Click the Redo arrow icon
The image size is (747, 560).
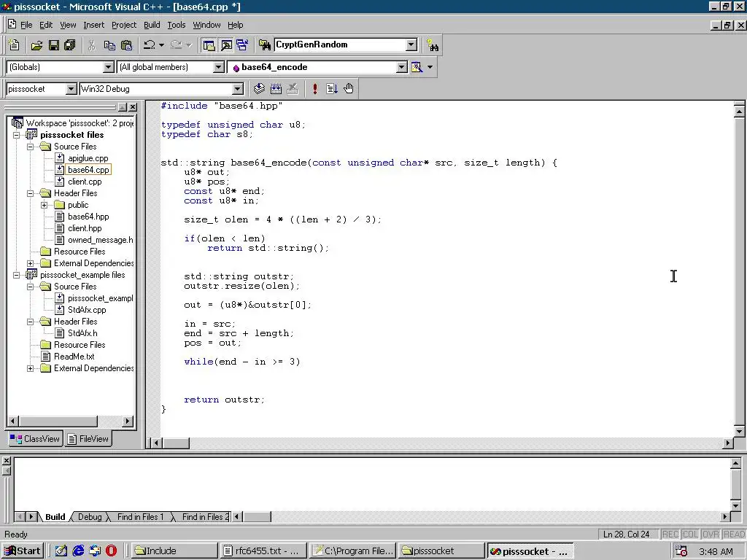177,45
